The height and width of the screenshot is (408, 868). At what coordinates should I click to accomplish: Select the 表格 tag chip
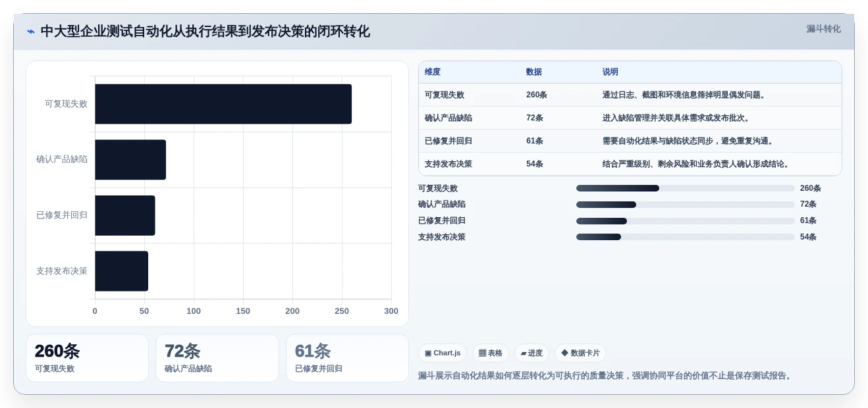491,353
